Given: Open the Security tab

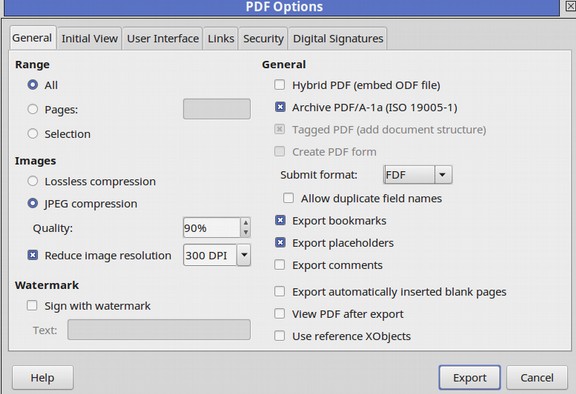Looking at the screenshot, I should click(x=263, y=39).
